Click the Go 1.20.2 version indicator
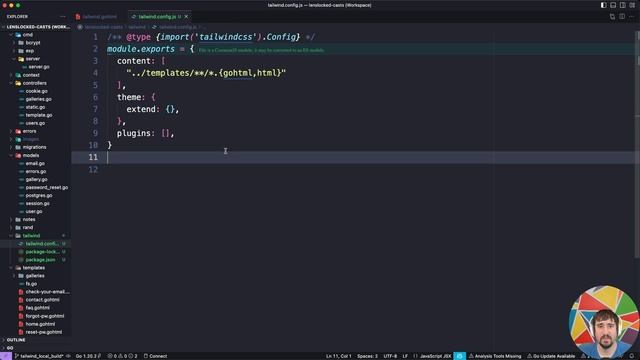640x360 pixels. [87, 356]
